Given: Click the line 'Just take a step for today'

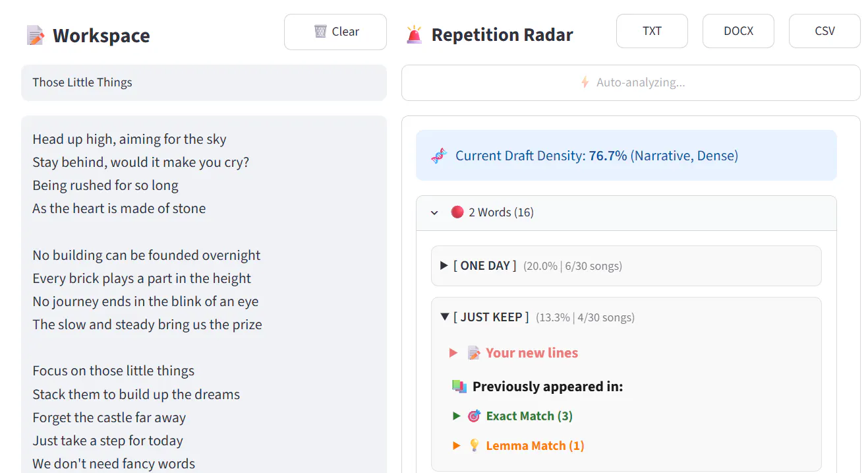Looking at the screenshot, I should point(108,441).
